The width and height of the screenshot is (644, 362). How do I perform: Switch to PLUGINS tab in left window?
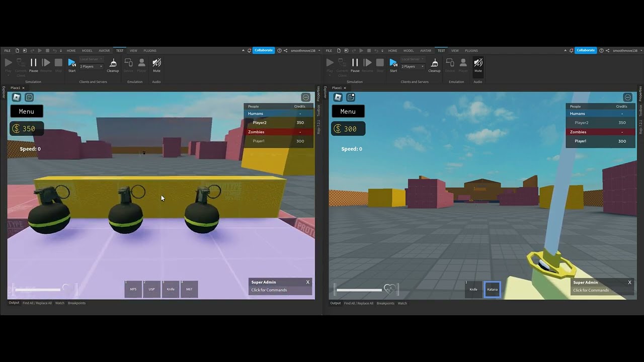click(x=150, y=50)
